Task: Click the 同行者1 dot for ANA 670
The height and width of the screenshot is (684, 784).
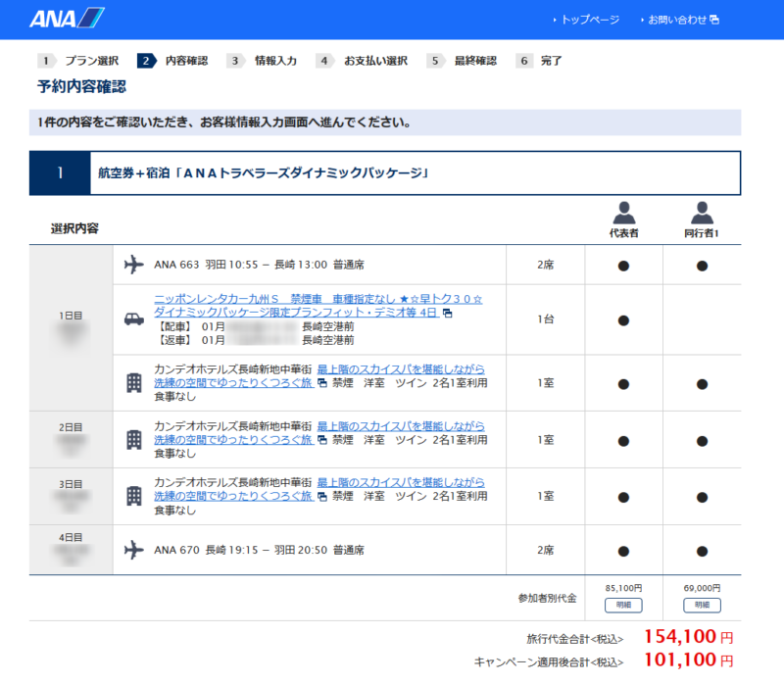Action: point(702,552)
